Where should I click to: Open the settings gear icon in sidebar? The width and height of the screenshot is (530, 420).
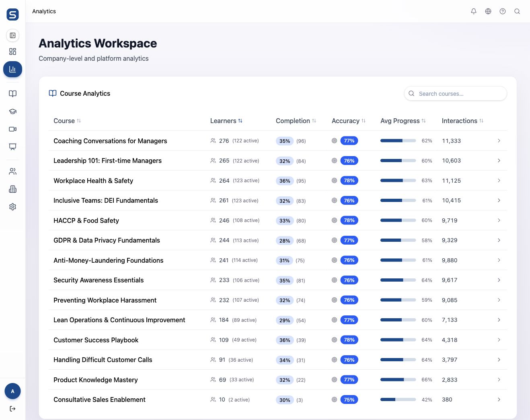click(x=12, y=207)
